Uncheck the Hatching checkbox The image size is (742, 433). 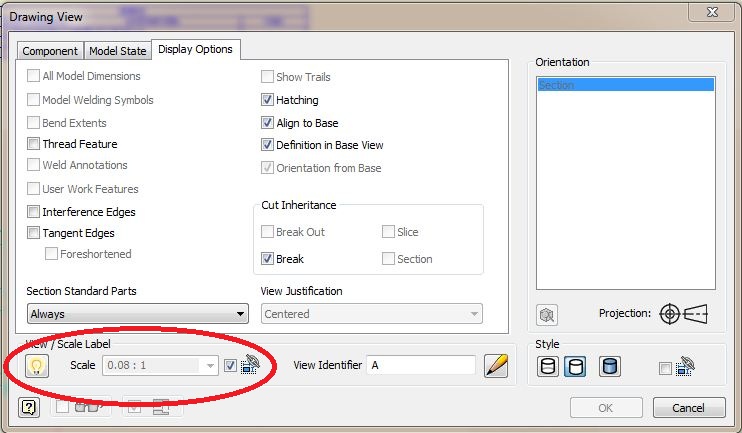click(x=267, y=99)
